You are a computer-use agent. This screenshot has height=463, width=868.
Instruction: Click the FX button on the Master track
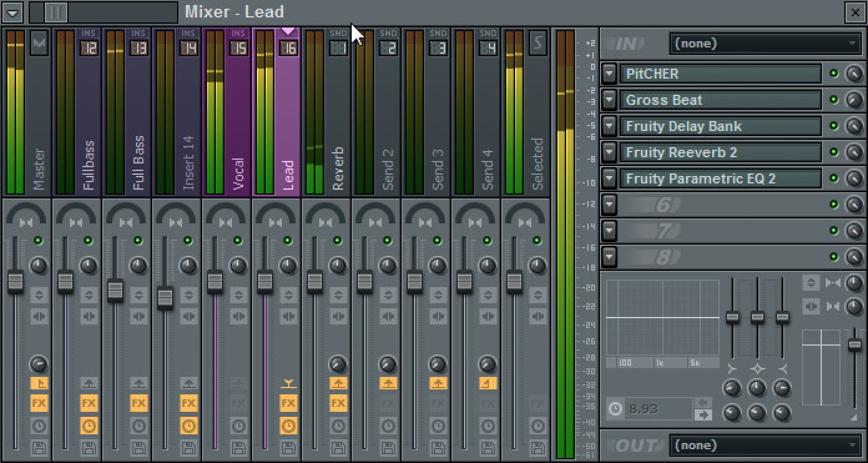(39, 404)
